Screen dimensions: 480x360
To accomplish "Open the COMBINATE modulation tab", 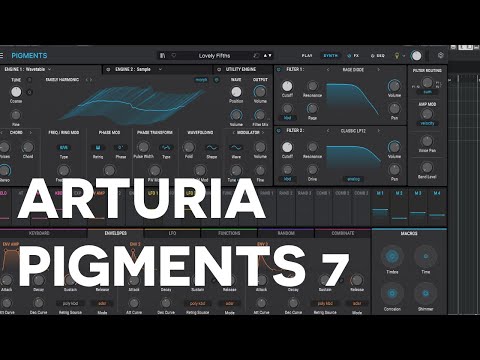I will coord(343,233).
